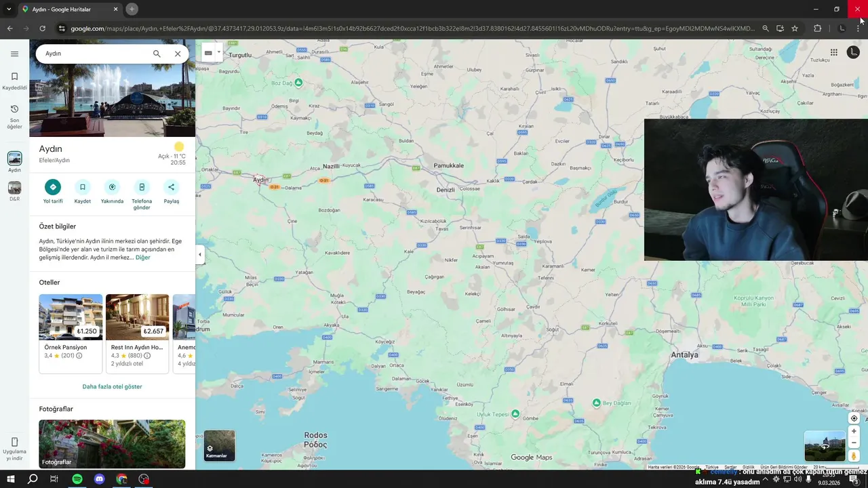Image resolution: width=868 pixels, height=488 pixels.
Task: Click the address bar URL
Action: 412,28
